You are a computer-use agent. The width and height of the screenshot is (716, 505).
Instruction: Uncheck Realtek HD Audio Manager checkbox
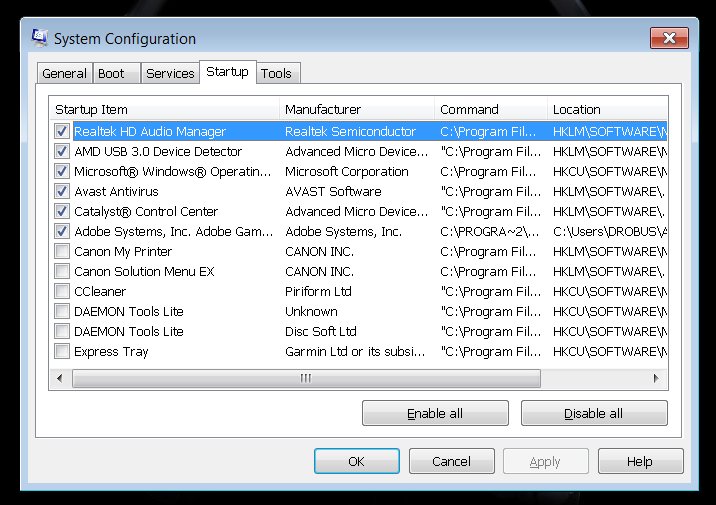(62, 131)
